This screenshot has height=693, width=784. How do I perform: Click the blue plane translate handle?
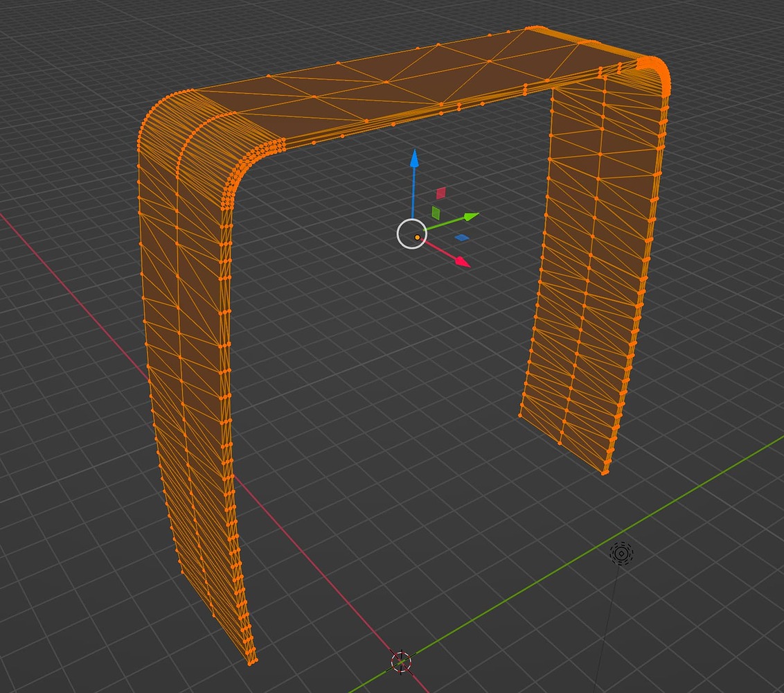coord(460,236)
